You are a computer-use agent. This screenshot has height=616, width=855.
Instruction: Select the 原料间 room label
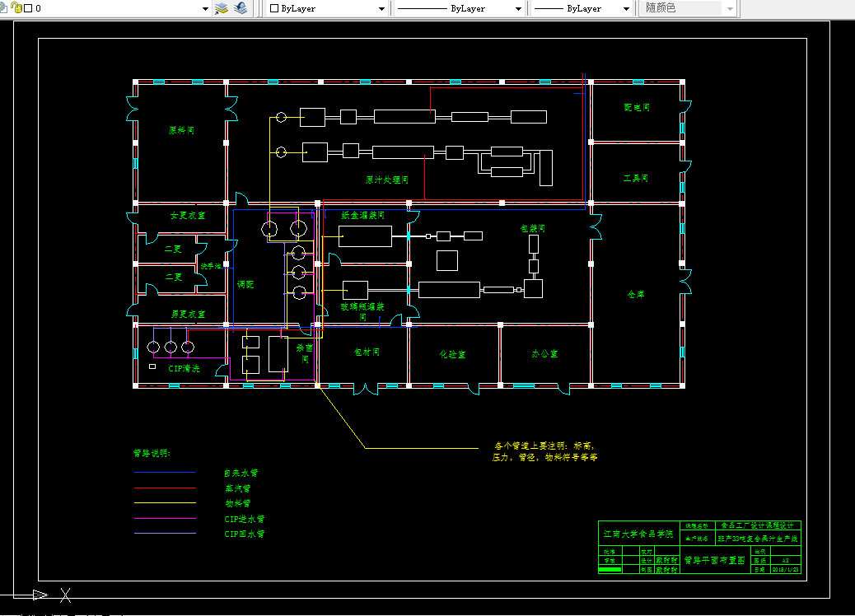pos(181,130)
